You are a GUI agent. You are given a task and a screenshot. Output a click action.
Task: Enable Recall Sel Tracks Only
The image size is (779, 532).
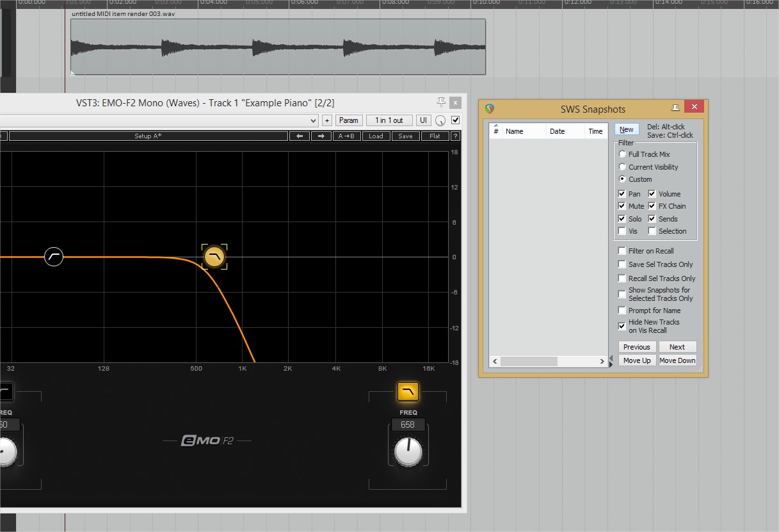pyautogui.click(x=656, y=278)
